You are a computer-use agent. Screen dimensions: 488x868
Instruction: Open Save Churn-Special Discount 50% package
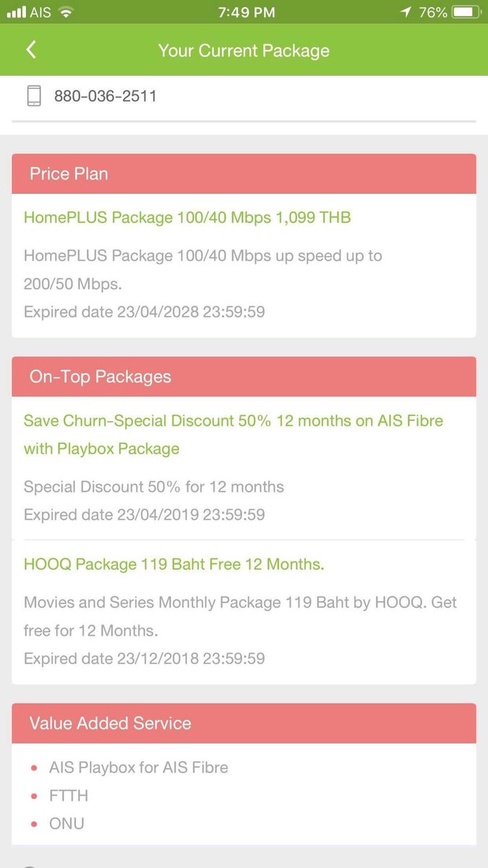pos(234,435)
